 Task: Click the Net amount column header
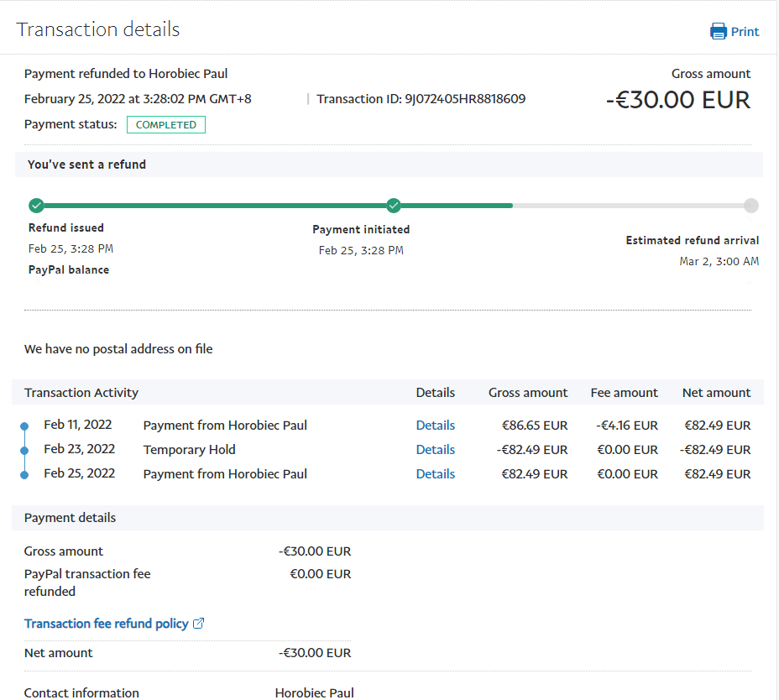pos(716,393)
